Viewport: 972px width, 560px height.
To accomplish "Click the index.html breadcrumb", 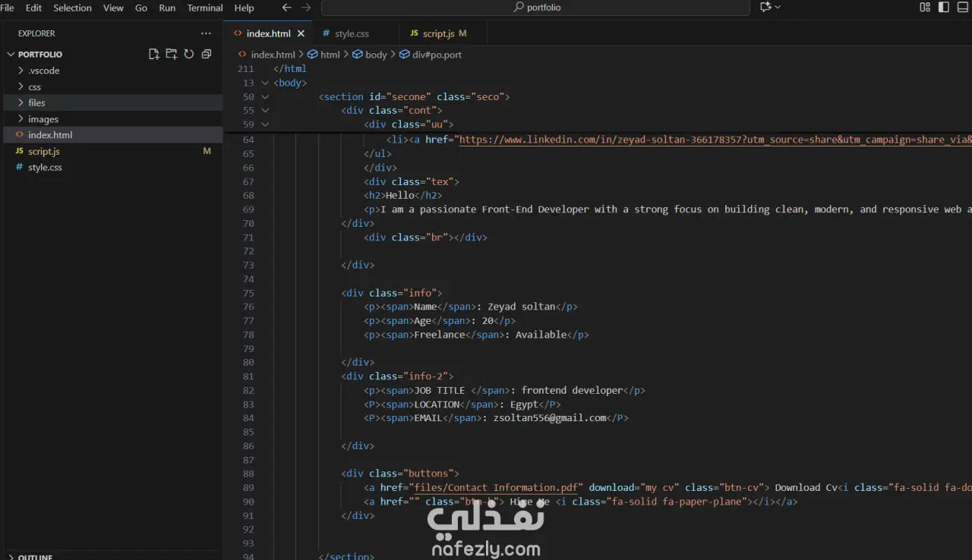I will coord(267,55).
